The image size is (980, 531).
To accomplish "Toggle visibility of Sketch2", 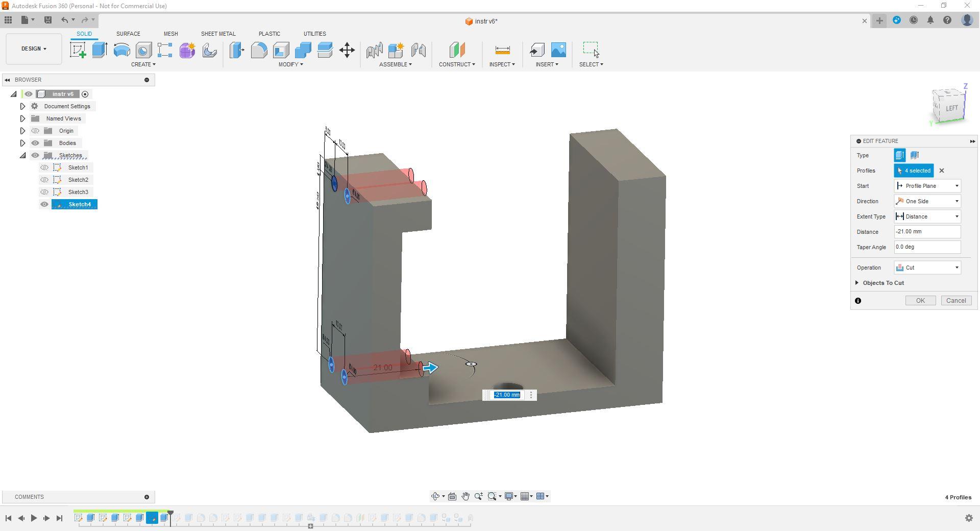I will tap(44, 180).
